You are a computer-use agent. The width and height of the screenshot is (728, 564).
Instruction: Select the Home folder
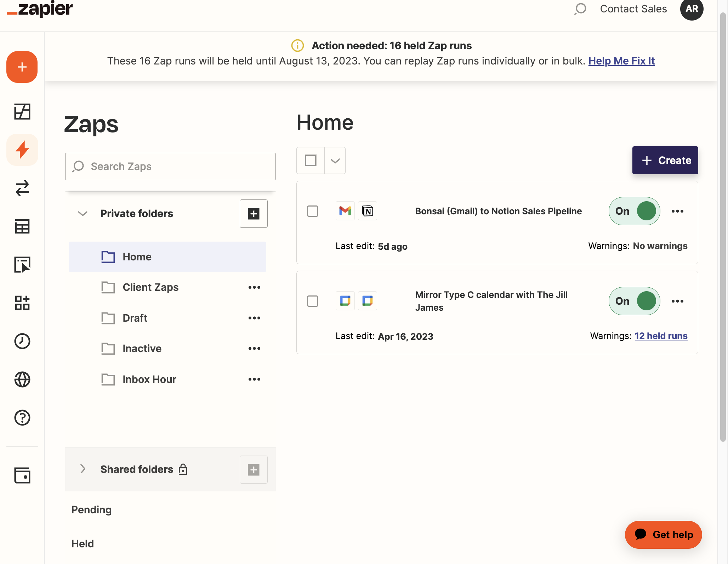(x=167, y=257)
